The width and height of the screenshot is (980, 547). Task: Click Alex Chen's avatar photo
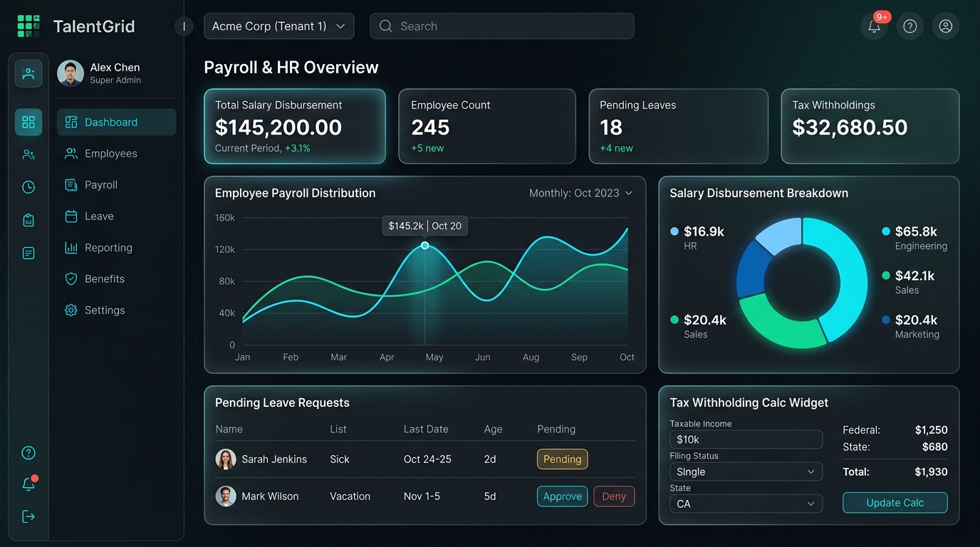71,73
